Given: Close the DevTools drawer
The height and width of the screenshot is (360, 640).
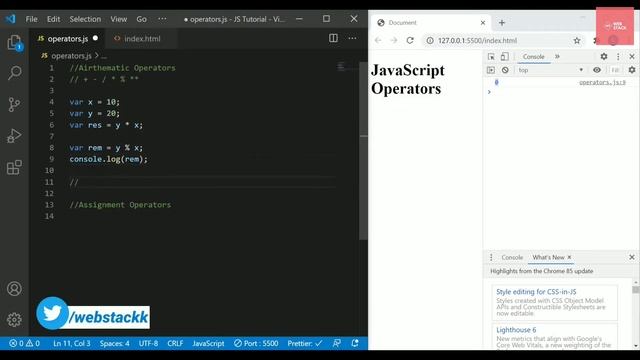Looking at the screenshot, I should [632, 257].
